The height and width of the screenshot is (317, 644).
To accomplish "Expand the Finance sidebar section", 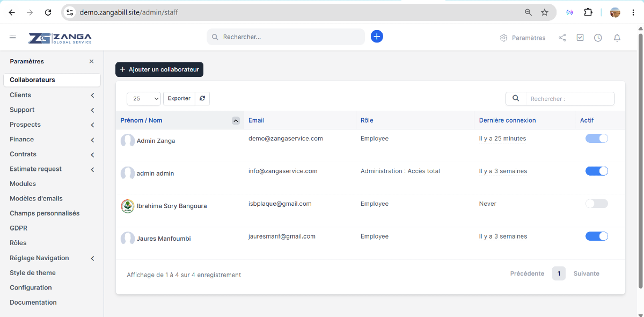I will coord(92,140).
